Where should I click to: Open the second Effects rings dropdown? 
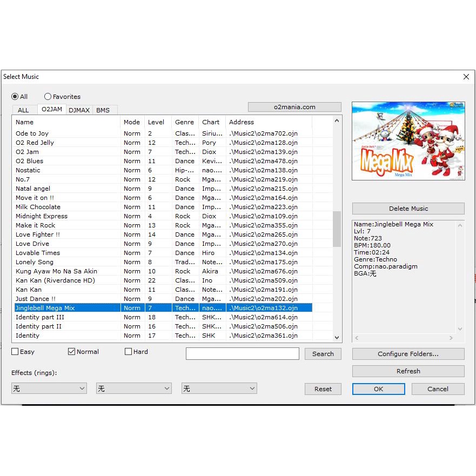click(133, 388)
